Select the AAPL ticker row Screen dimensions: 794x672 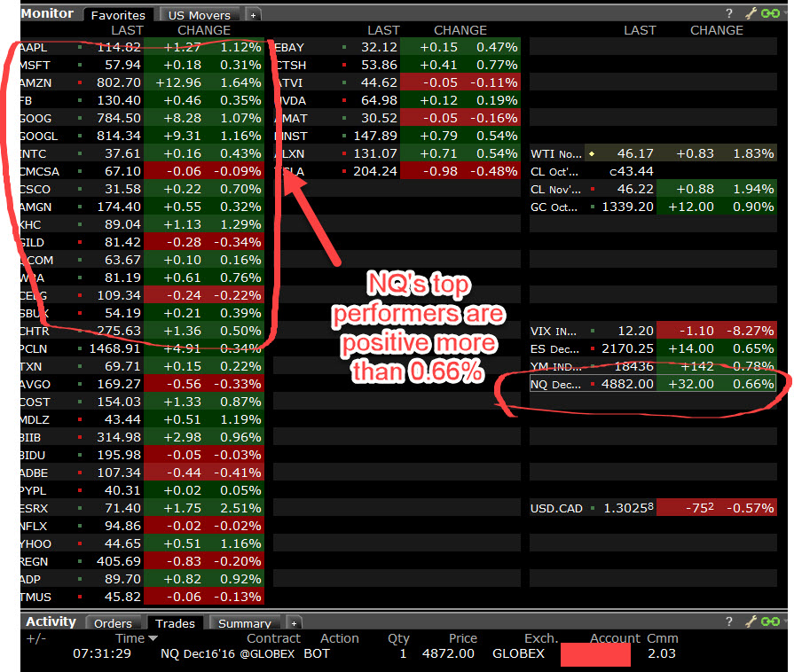click(x=142, y=47)
